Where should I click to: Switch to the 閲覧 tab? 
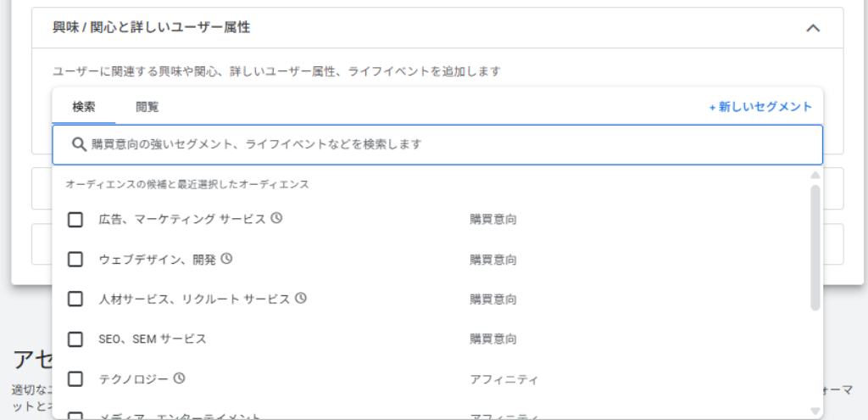[147, 107]
